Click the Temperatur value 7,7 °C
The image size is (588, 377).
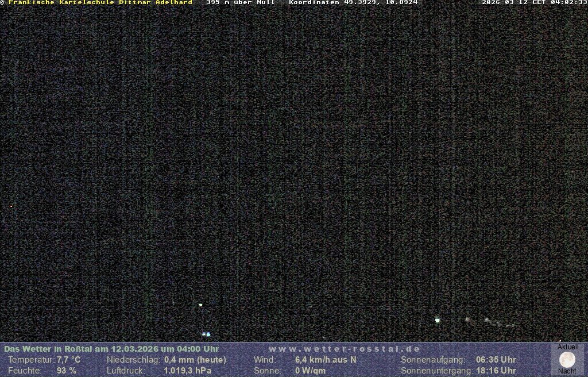pos(69,360)
